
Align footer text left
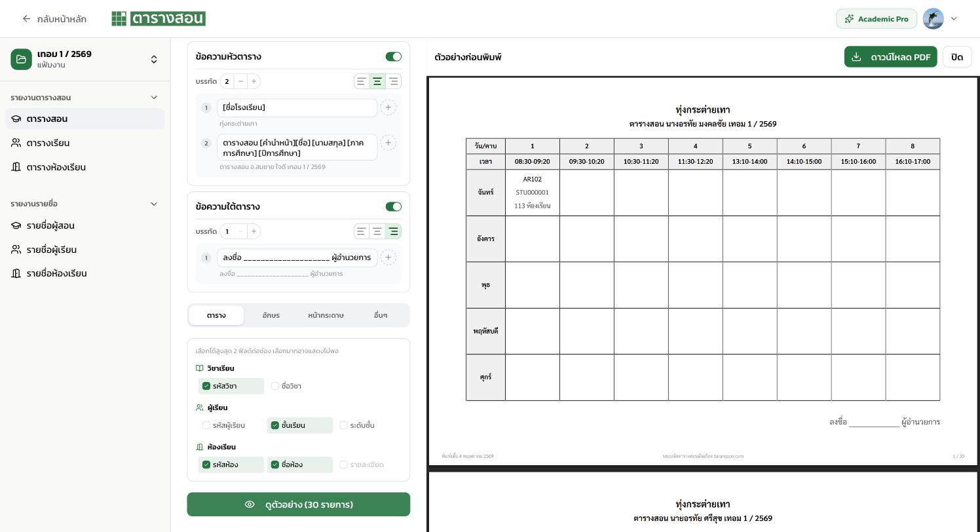(x=361, y=231)
